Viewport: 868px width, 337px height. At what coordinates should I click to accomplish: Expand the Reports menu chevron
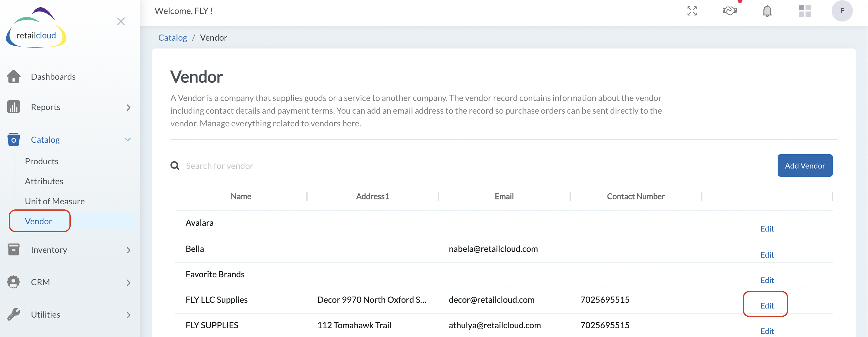click(x=128, y=107)
